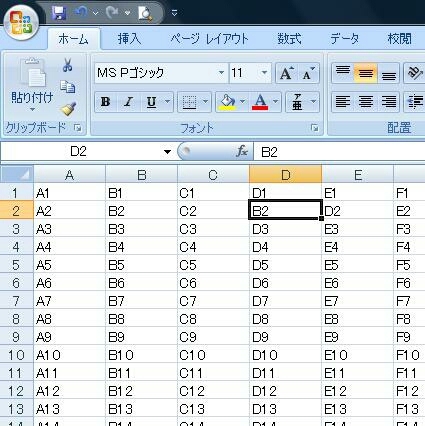Select column C header

click(213, 174)
